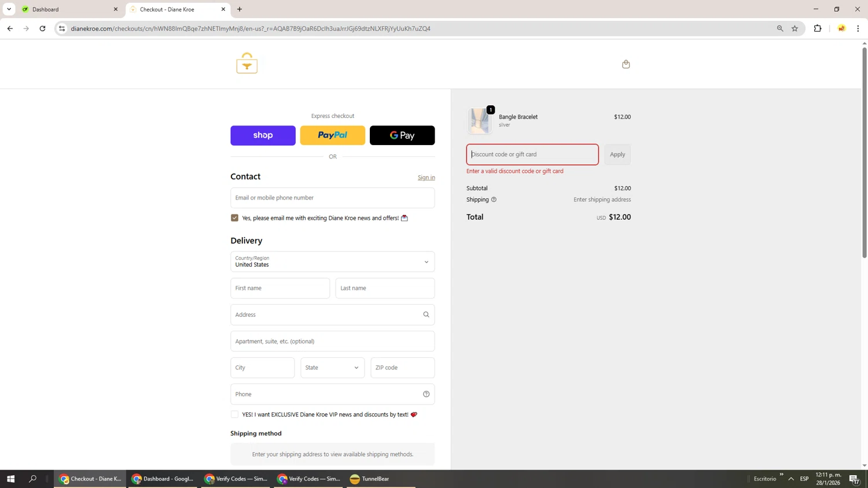Click the Sign in link
This screenshot has width=868, height=488.
[426, 178]
